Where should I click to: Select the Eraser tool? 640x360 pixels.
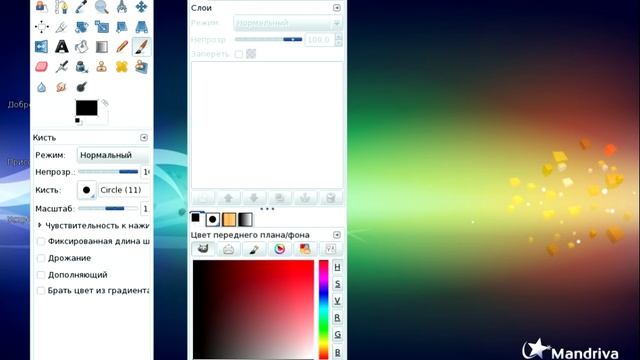(x=42, y=67)
